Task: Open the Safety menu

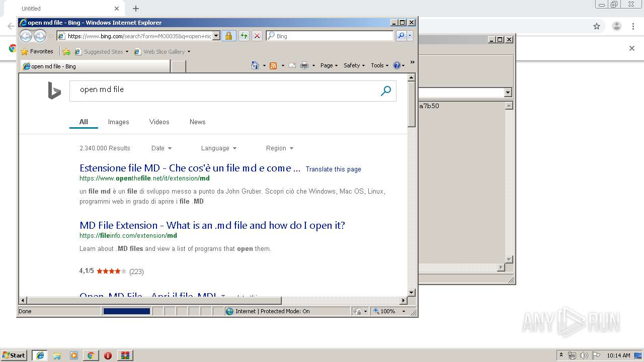Action: [x=354, y=65]
